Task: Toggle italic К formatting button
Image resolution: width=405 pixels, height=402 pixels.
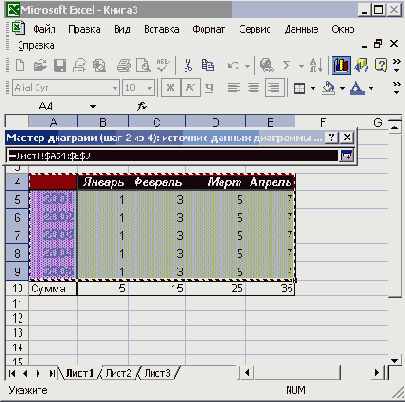Action: pos(190,88)
